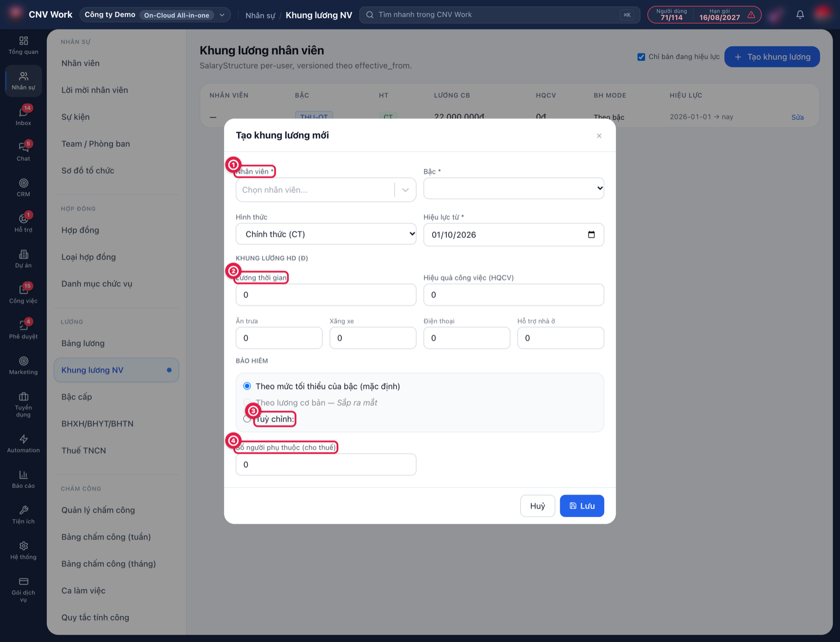840x642 pixels.
Task: Click the Tạo khung lương button
Action: click(772, 57)
